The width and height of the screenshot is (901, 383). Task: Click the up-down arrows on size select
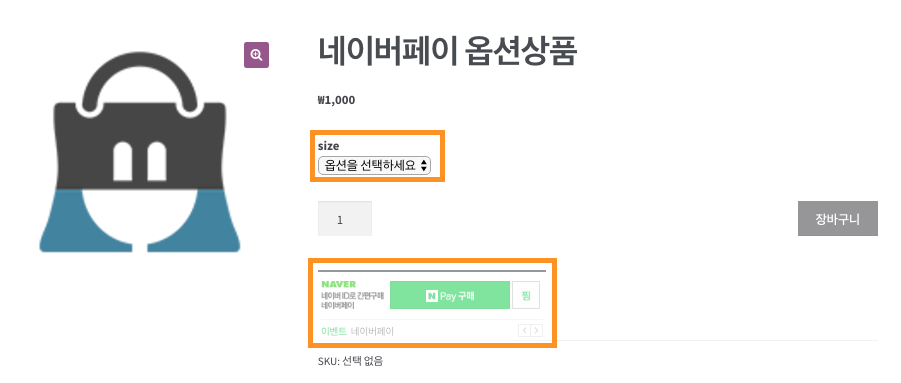[423, 166]
